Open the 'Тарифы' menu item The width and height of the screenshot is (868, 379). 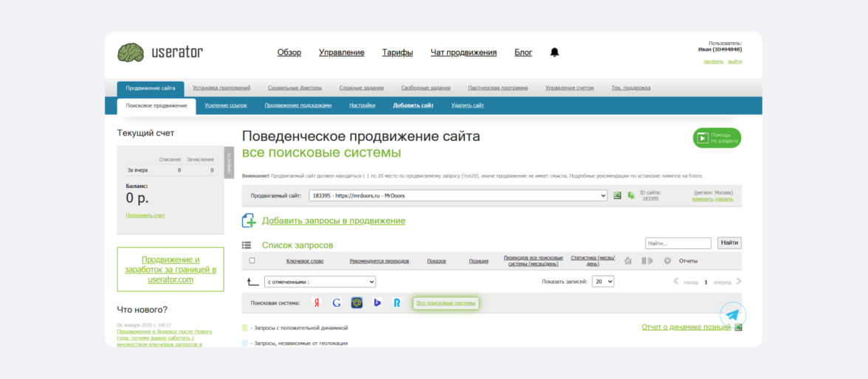click(x=397, y=52)
